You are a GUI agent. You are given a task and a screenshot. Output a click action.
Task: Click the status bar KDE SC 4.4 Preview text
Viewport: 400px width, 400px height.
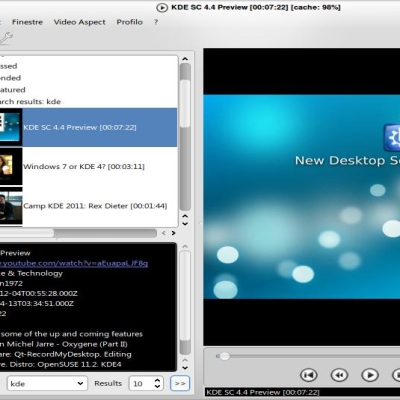point(263,392)
